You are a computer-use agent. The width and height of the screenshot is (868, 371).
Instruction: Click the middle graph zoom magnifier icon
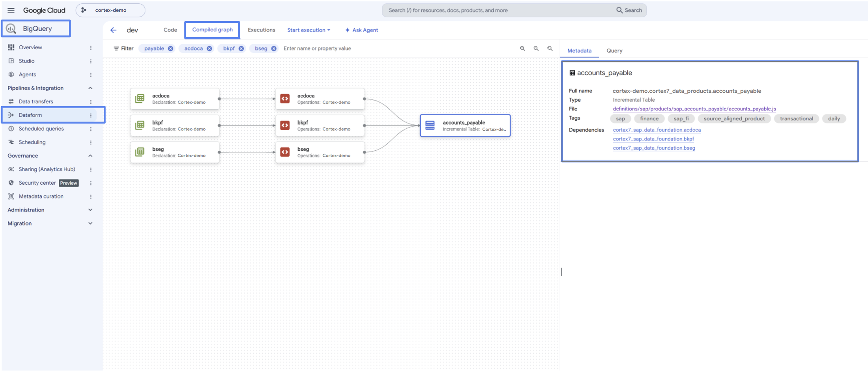[536, 49]
